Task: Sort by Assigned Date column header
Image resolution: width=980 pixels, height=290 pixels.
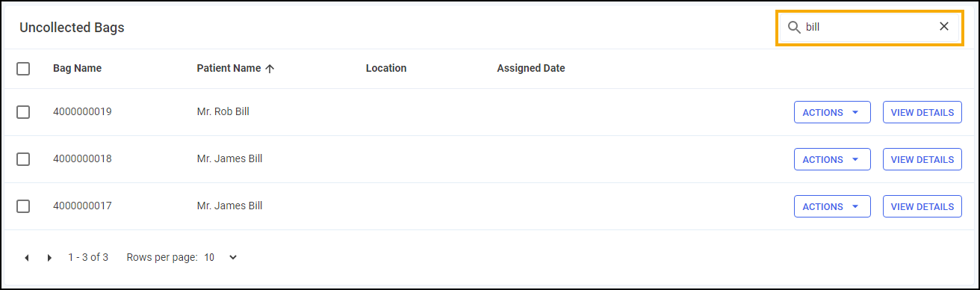Action: click(531, 69)
